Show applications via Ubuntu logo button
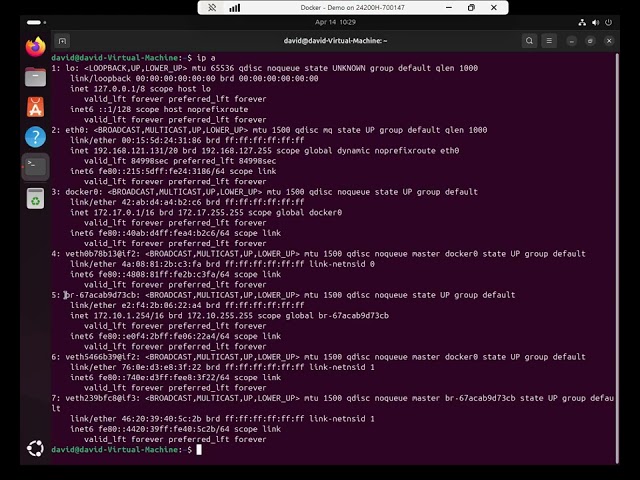Screen dimensions: 640x480 (x=36, y=448)
